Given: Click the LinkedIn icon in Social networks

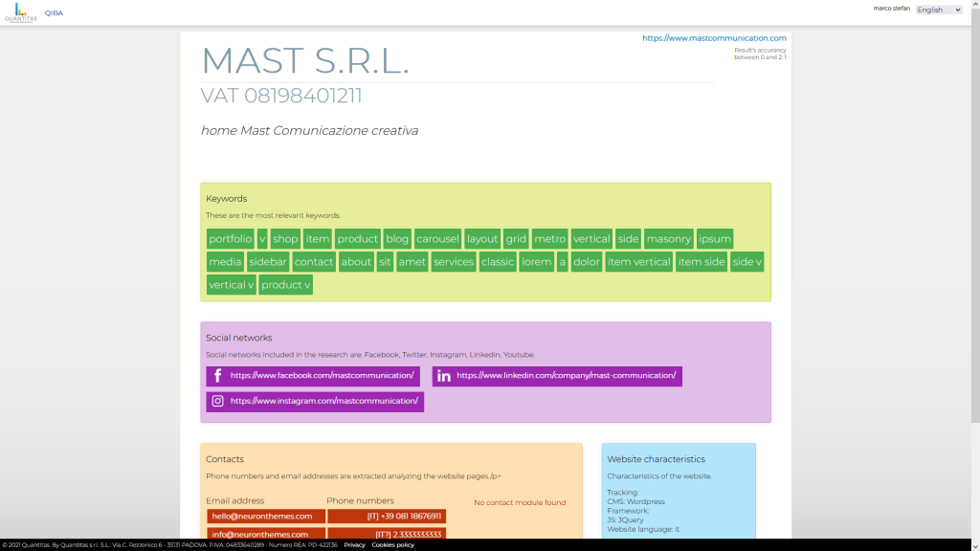Looking at the screenshot, I should pyautogui.click(x=444, y=376).
